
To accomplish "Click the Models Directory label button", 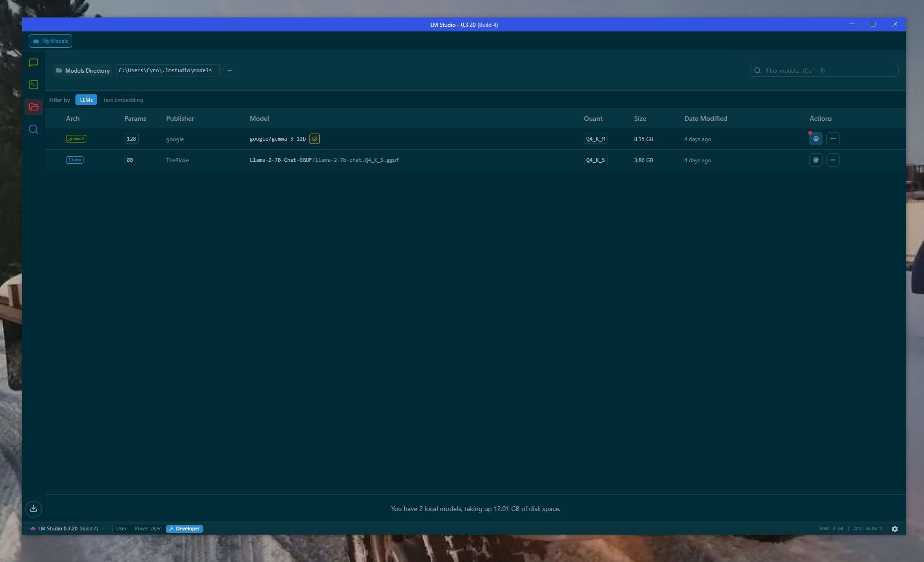I will pos(83,70).
